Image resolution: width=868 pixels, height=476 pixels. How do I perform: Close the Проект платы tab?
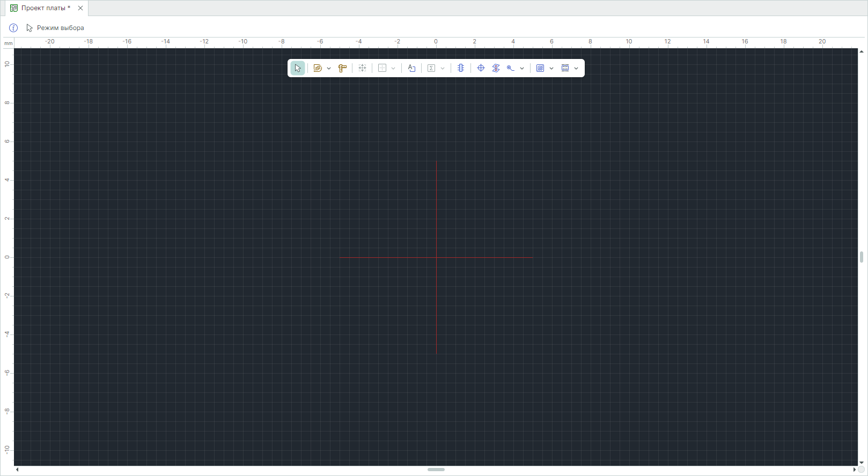click(x=80, y=8)
